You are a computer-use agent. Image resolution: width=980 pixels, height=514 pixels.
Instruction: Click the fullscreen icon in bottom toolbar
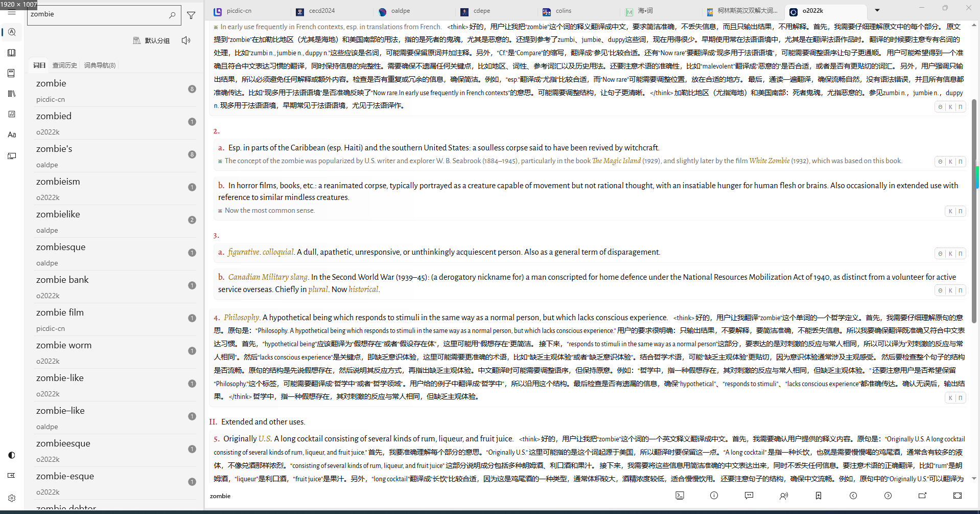[x=958, y=496]
